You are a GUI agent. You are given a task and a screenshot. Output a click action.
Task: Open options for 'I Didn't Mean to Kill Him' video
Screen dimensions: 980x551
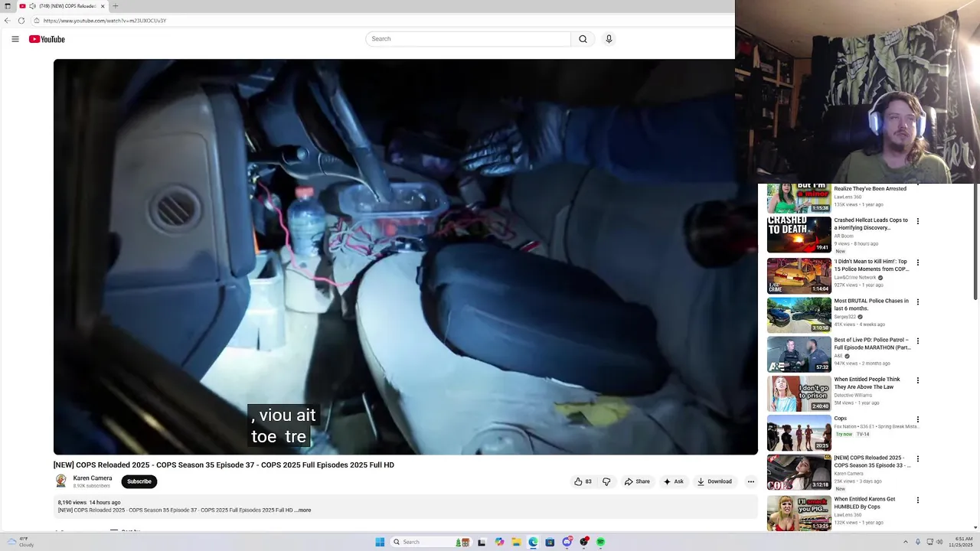[x=918, y=262]
